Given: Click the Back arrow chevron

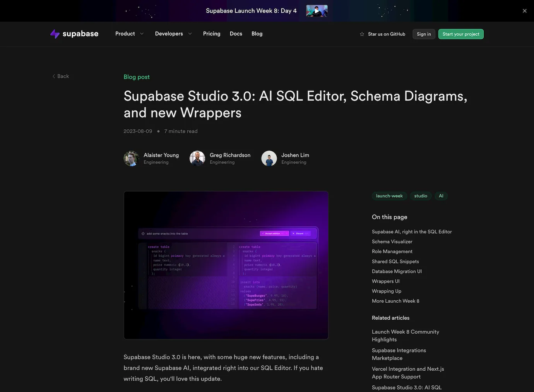Looking at the screenshot, I should point(54,76).
